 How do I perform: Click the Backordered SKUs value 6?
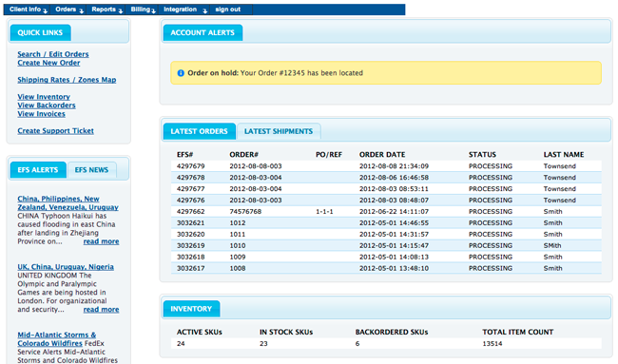click(357, 343)
